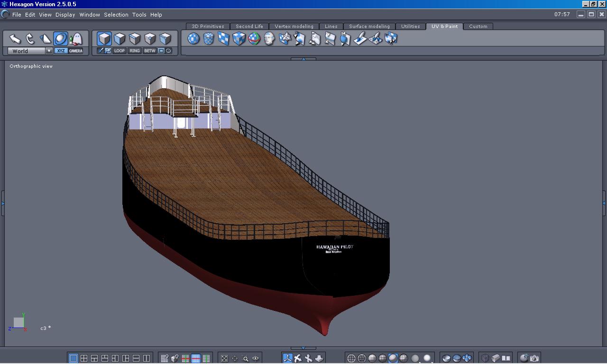
Task: Click the cylindrical UV projection icon
Action: 209,38
